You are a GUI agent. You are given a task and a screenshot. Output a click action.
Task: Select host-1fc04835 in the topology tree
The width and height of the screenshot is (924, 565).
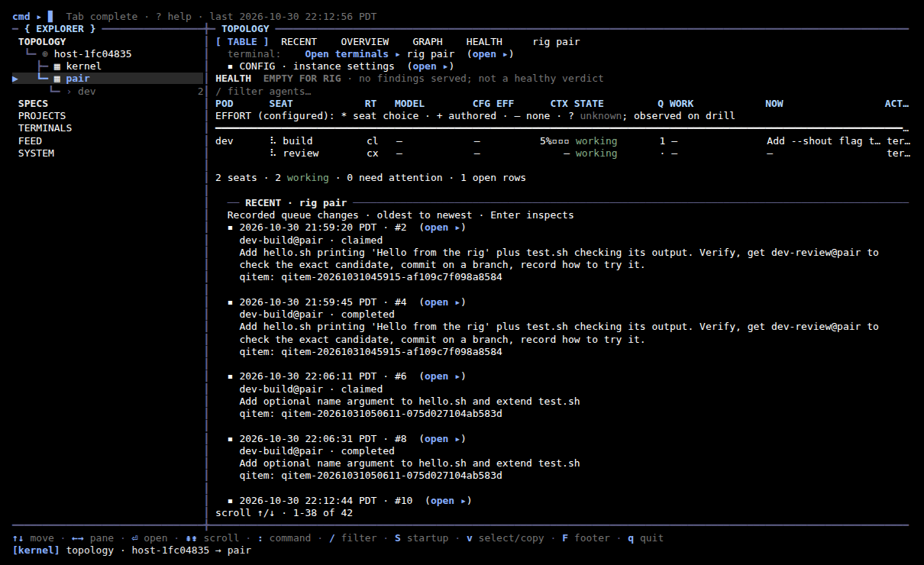click(x=92, y=54)
